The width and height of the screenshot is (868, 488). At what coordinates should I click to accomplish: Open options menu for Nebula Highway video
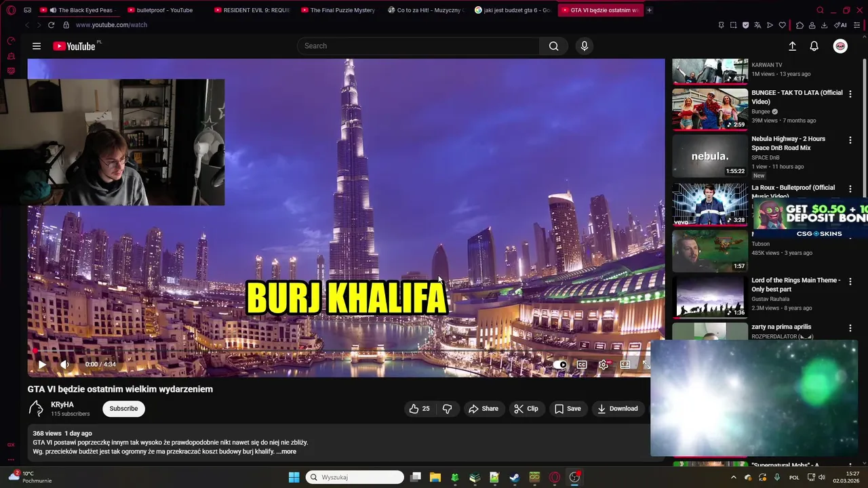(x=850, y=140)
